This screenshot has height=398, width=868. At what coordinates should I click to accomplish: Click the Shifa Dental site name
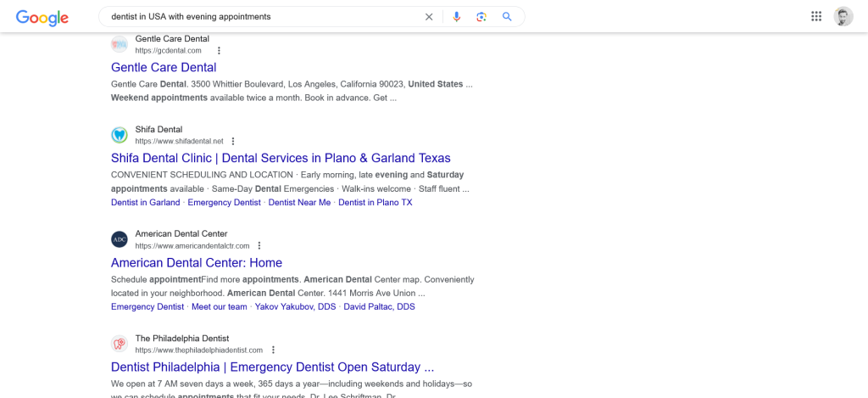point(159,129)
